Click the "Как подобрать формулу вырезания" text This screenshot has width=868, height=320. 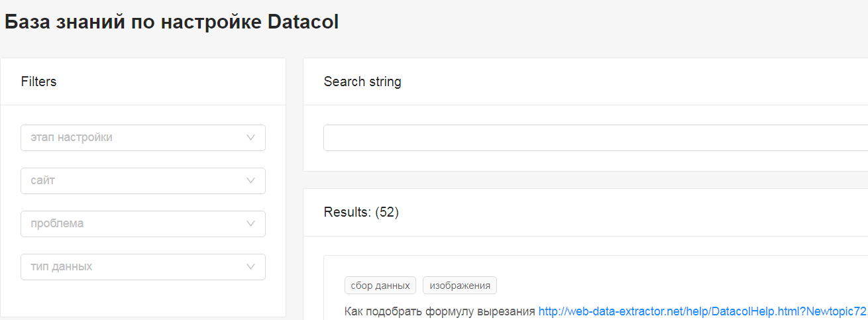[x=440, y=311]
